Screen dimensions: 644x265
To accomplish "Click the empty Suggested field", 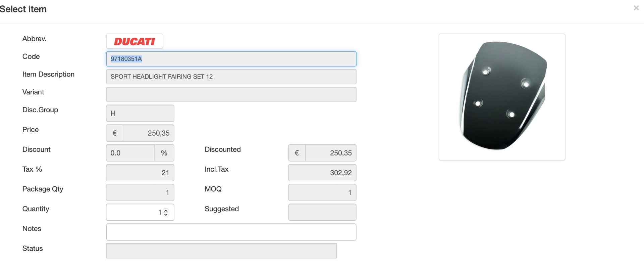I will [322, 213].
